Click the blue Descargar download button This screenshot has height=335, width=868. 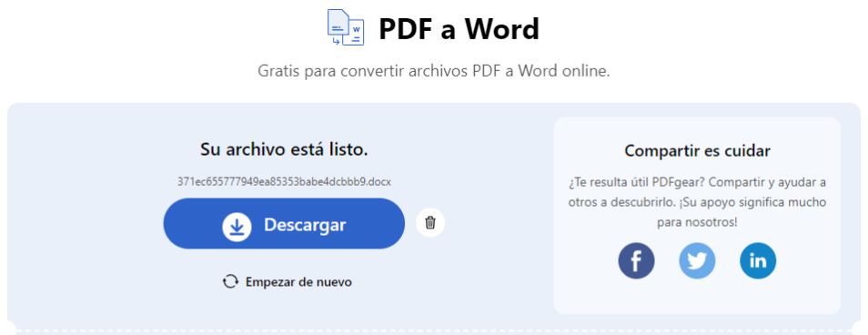284,224
